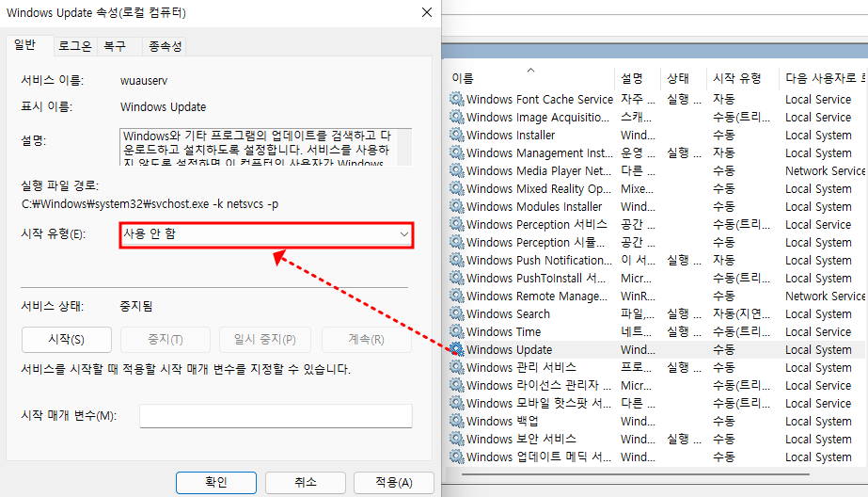Click the gear icon for Windows Font Cache Service
868x497 pixels.
(x=457, y=99)
